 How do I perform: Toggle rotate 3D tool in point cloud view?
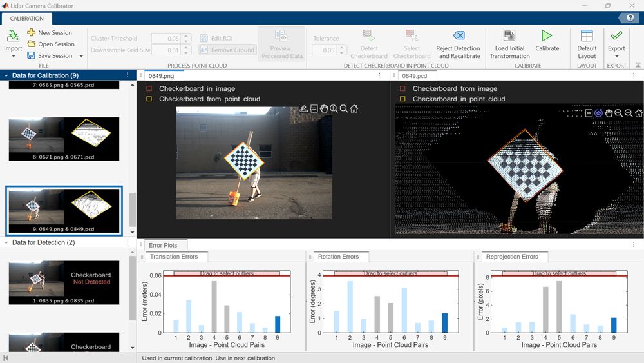[x=598, y=113]
